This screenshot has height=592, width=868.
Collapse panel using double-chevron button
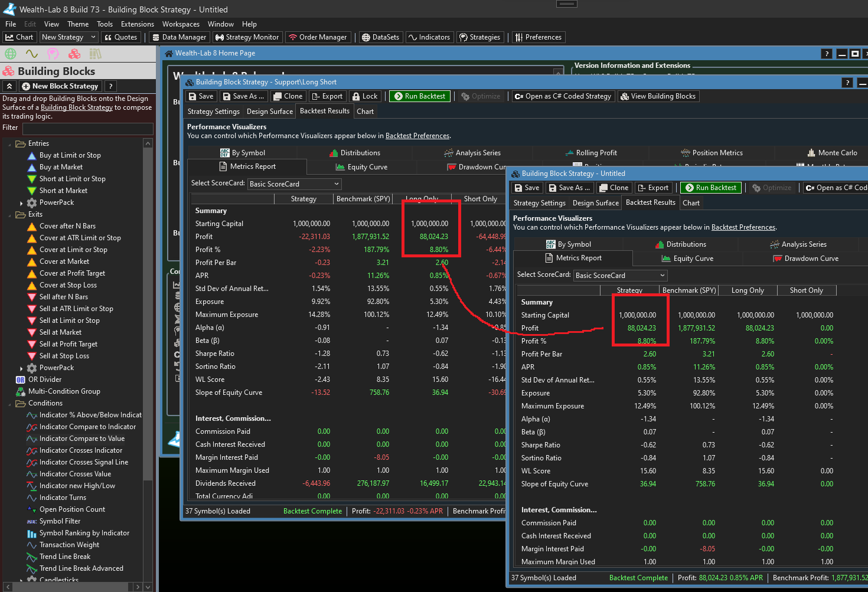click(9, 86)
